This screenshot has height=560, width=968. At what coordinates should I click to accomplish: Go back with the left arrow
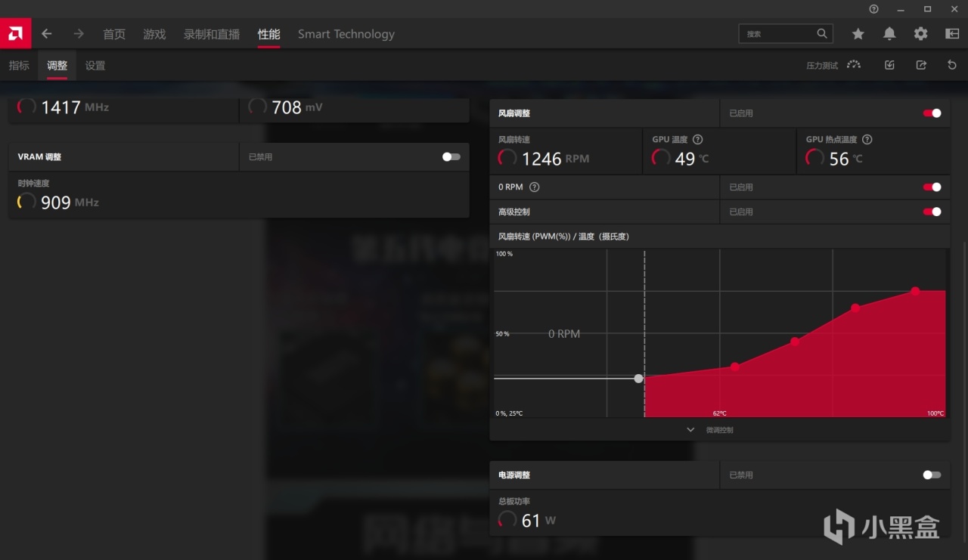[x=47, y=34]
